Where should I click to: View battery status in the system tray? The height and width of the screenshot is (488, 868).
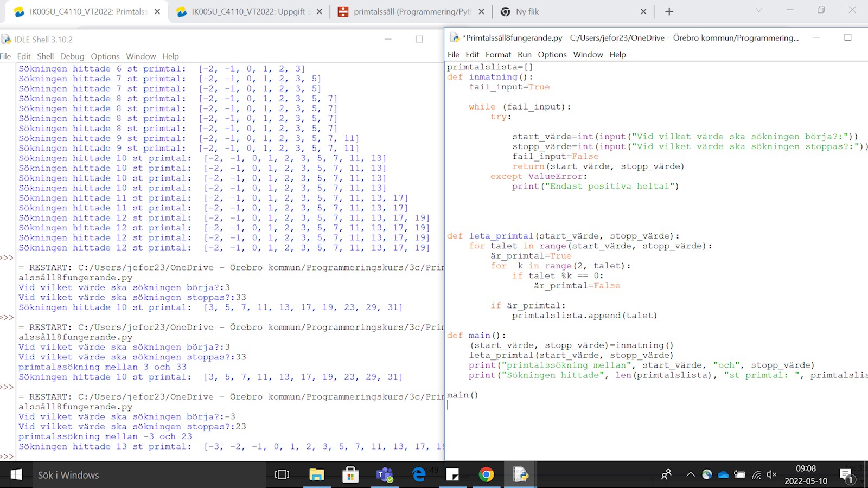(x=739, y=474)
